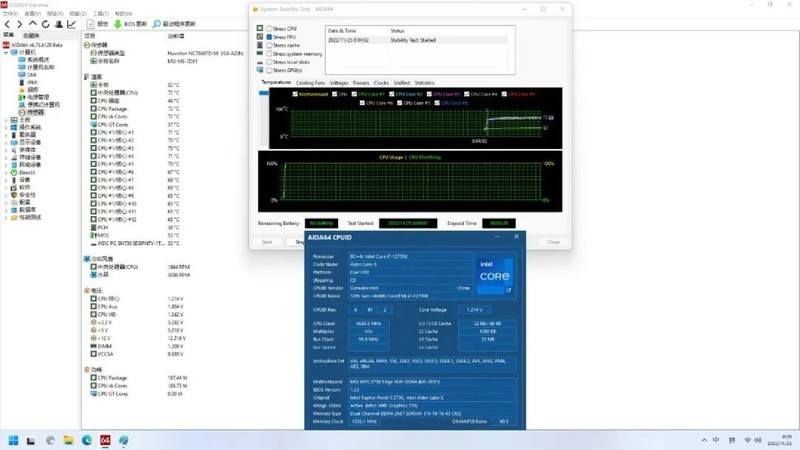Click the Start button in Stability Test
The image size is (800, 450).
tap(267, 242)
